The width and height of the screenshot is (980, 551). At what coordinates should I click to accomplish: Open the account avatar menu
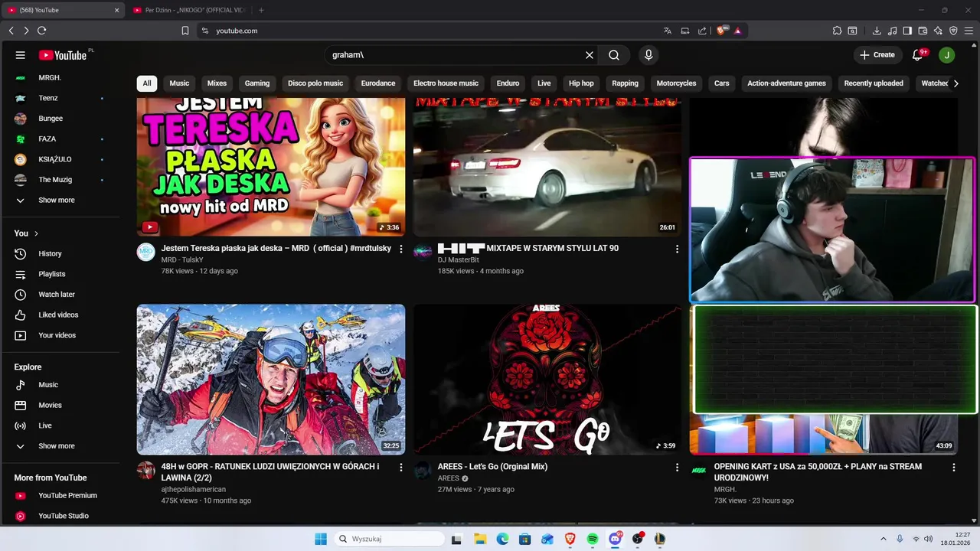coord(947,55)
